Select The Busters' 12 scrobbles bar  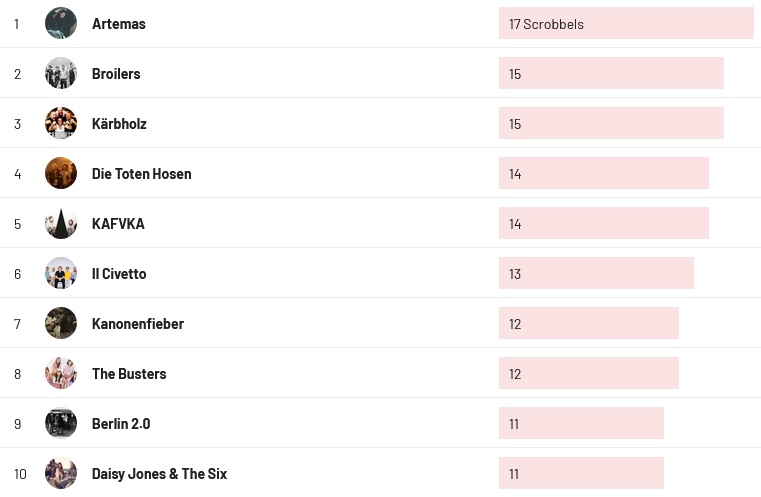click(x=588, y=374)
